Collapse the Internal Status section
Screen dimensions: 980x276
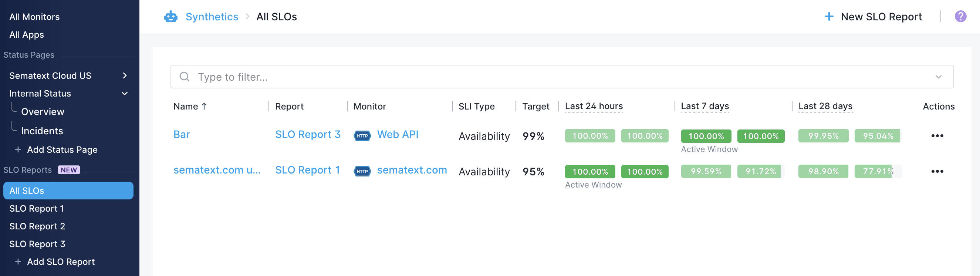pos(124,93)
